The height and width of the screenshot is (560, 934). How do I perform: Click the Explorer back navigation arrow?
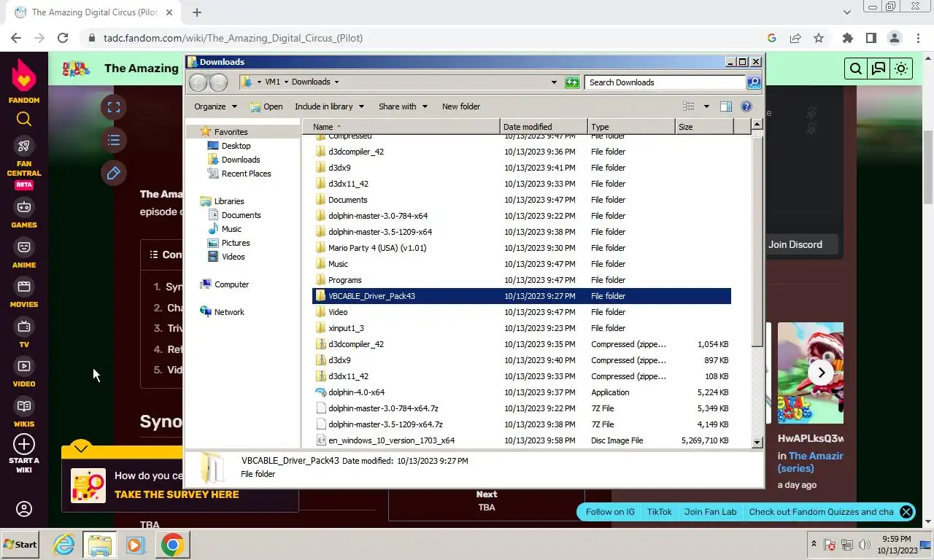click(x=198, y=82)
